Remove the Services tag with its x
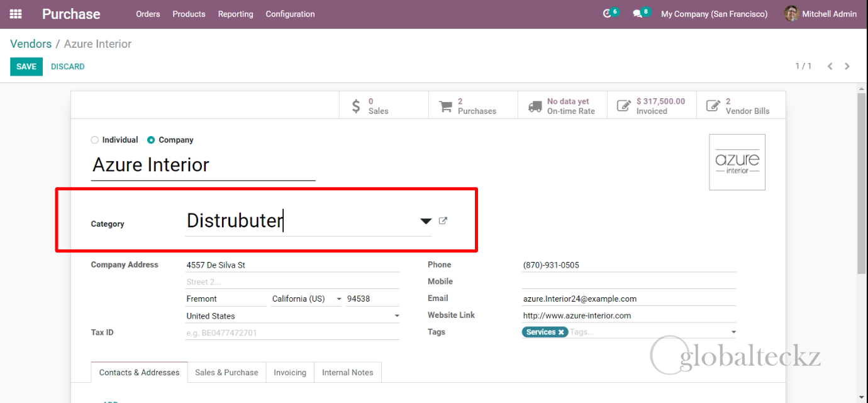 point(561,332)
